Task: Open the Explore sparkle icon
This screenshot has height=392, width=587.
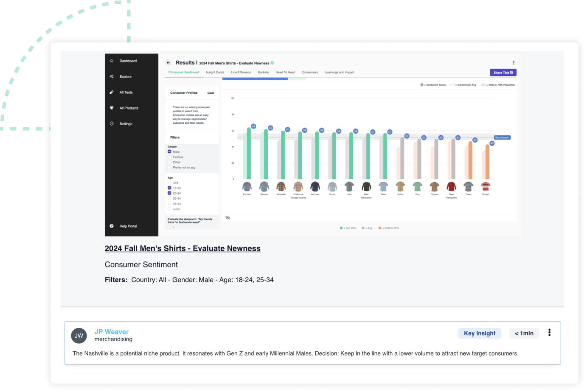Action: 112,76
